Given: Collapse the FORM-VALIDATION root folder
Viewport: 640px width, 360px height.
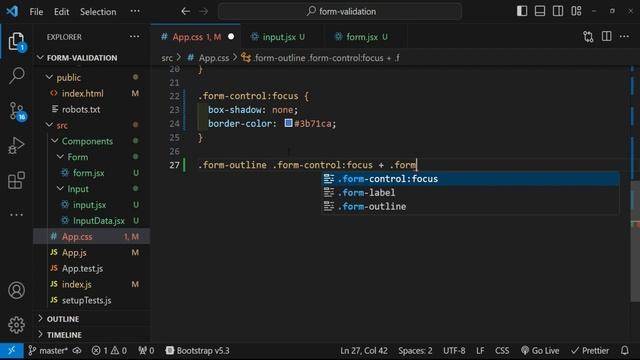Looking at the screenshot, I should coord(82,58).
